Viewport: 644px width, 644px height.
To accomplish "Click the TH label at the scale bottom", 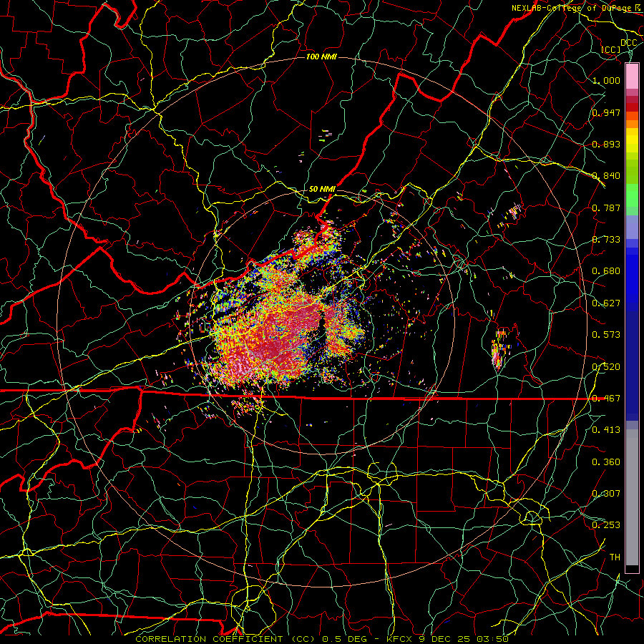I will point(615,557).
